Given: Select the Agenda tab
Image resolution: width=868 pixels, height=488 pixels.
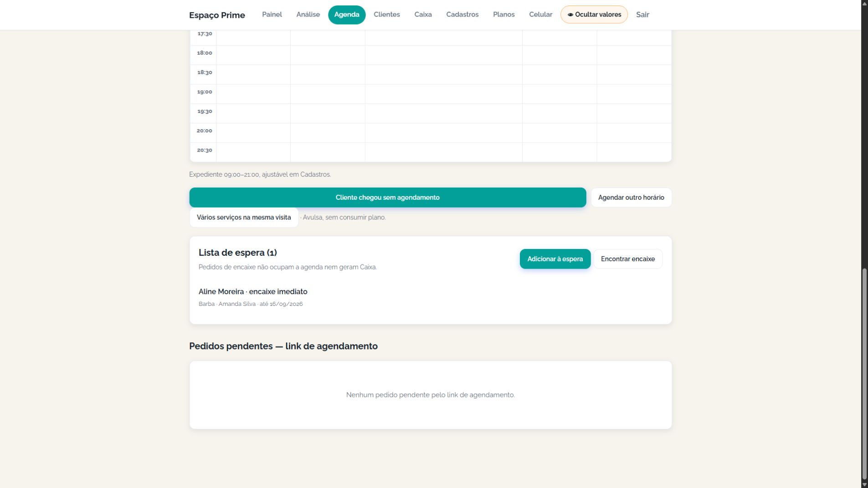Looking at the screenshot, I should pyautogui.click(x=347, y=15).
